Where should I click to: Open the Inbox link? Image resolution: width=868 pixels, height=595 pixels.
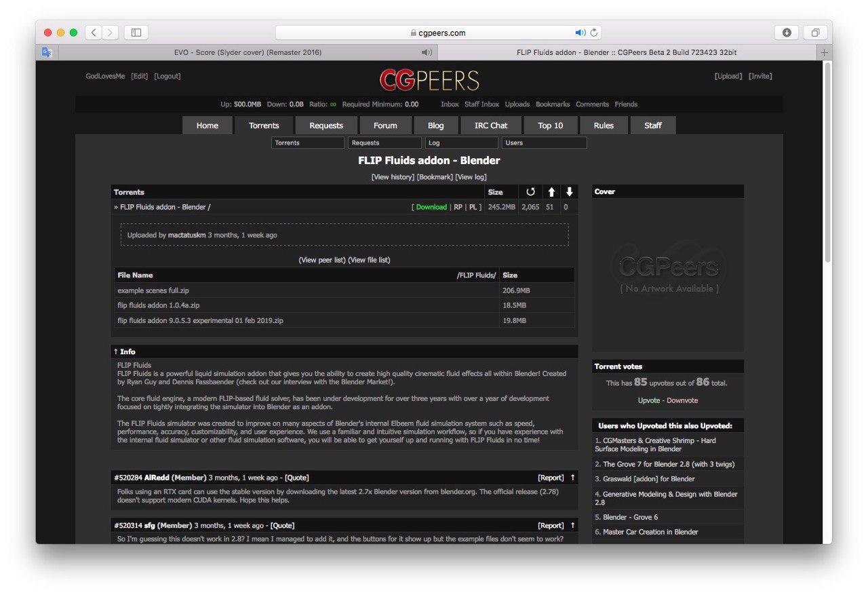(x=450, y=104)
